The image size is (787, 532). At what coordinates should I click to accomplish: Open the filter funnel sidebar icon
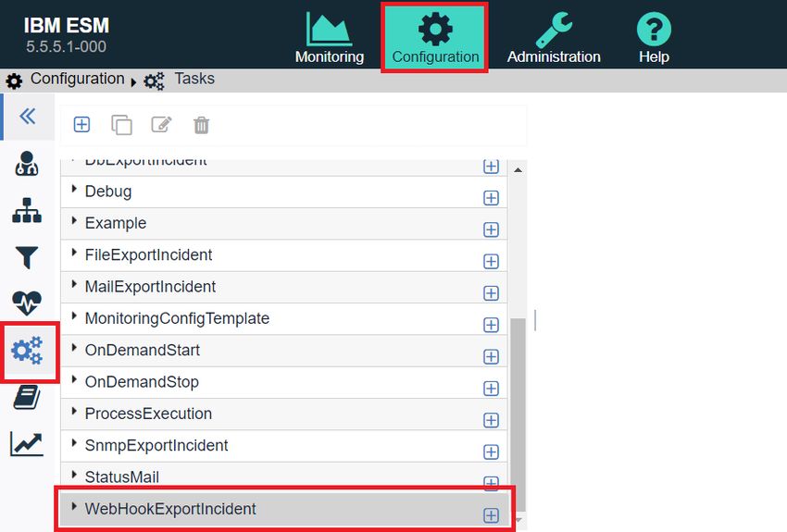point(27,257)
